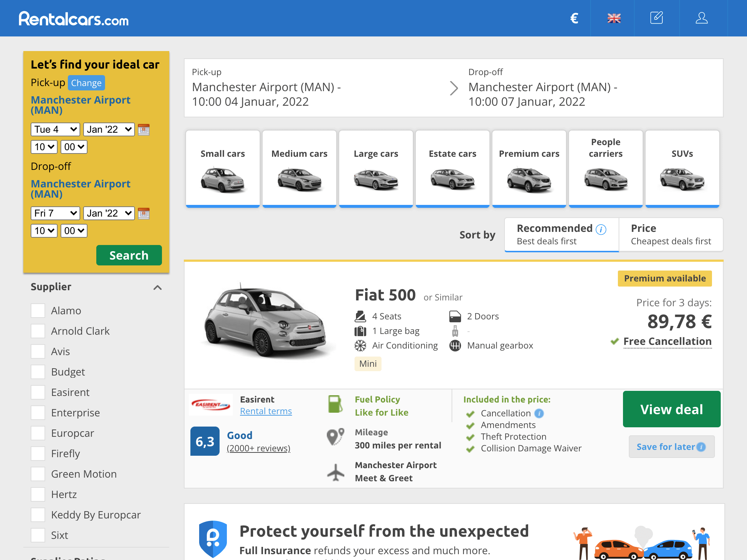Click the doors icon beside 2 Doors
747x560 pixels.
click(x=455, y=316)
